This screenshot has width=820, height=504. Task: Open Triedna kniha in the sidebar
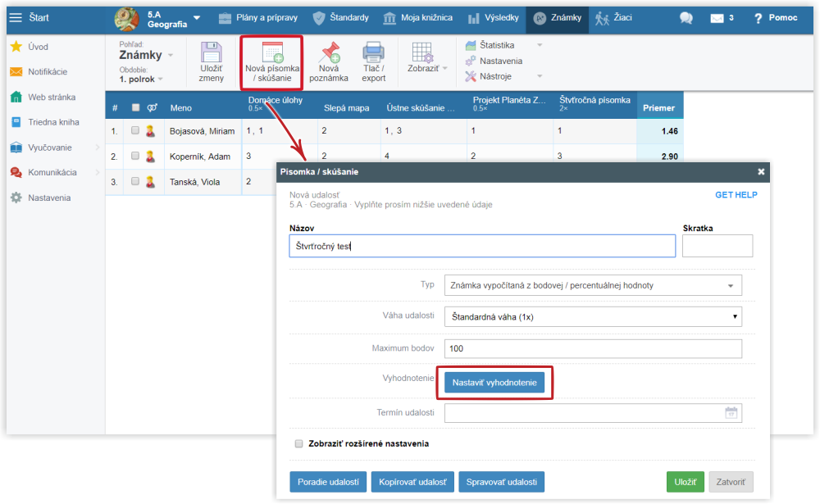tap(52, 122)
